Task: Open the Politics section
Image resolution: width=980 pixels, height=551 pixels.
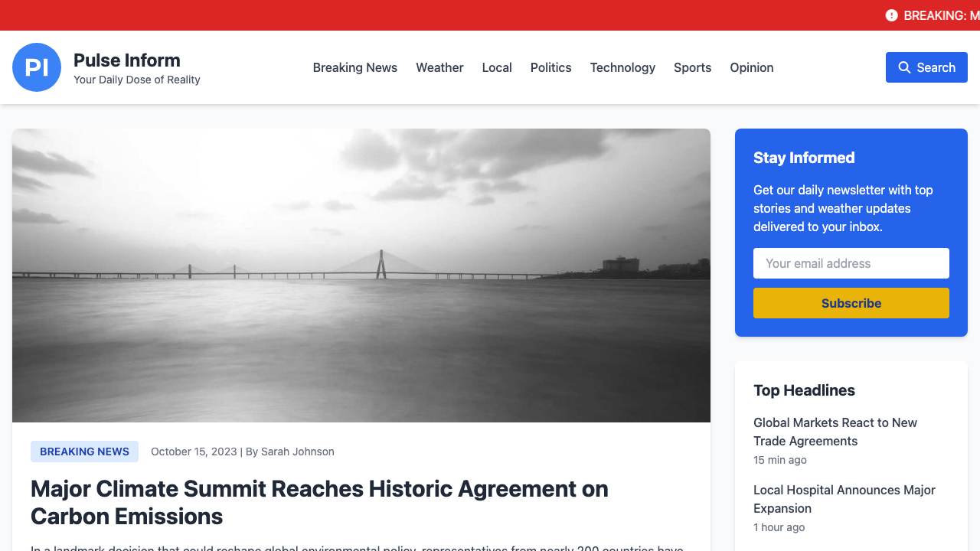Action: tap(550, 67)
